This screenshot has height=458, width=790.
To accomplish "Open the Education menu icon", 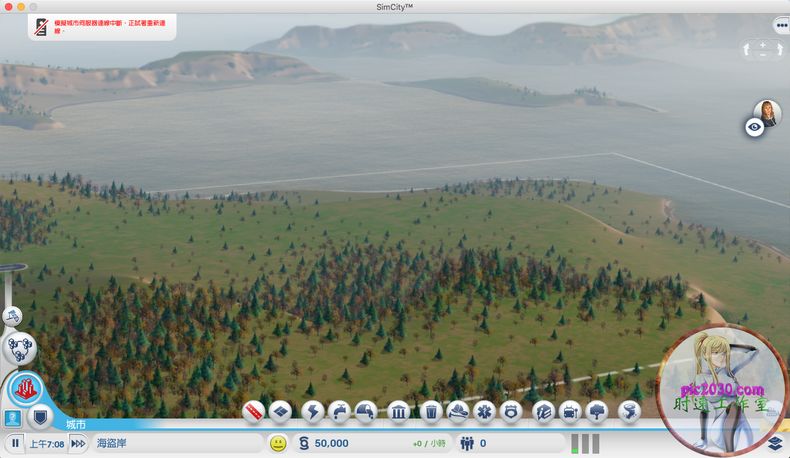I will [x=544, y=412].
